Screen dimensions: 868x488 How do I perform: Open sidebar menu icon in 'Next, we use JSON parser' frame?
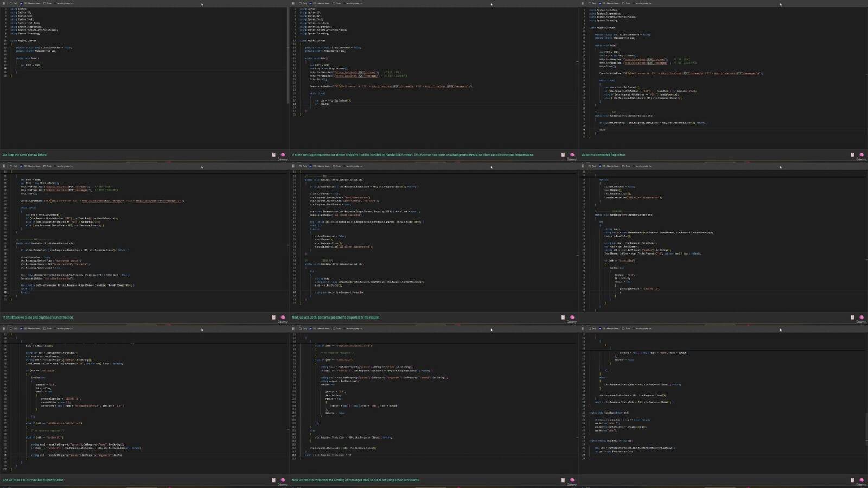tap(293, 166)
